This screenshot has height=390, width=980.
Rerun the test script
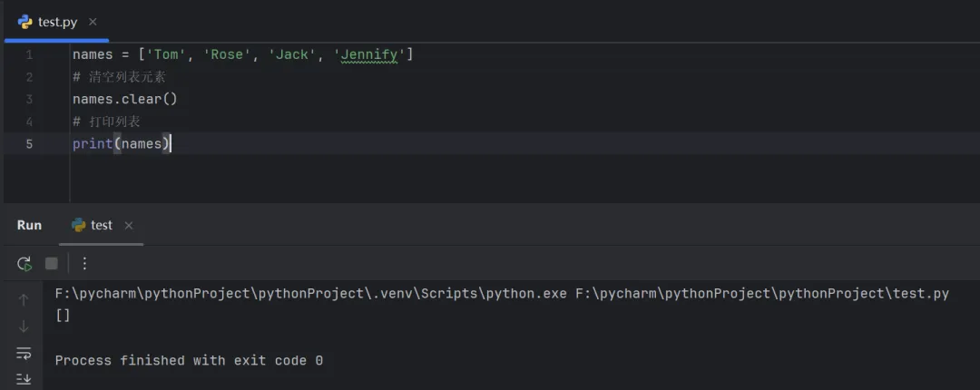pyautogui.click(x=24, y=264)
